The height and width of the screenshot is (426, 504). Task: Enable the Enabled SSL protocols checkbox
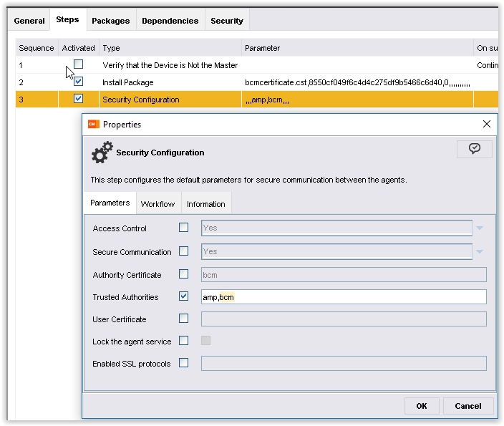coord(184,363)
